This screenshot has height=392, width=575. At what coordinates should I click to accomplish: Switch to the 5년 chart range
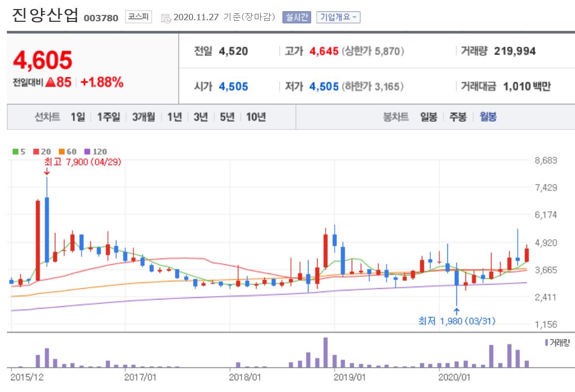pos(227,117)
